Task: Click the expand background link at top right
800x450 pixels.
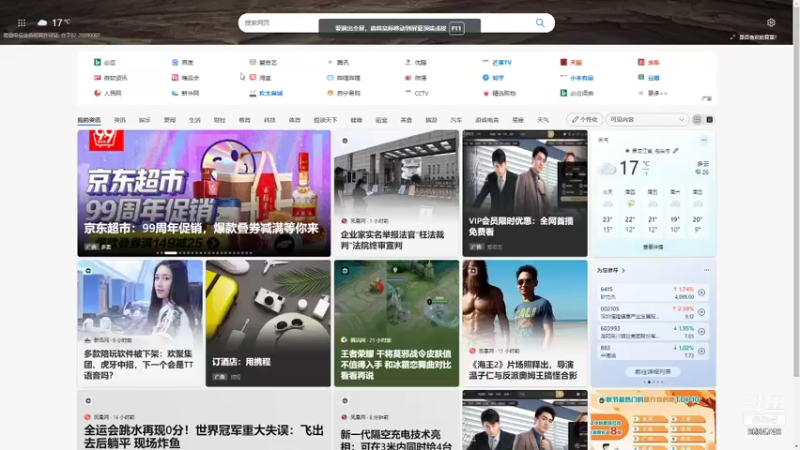Action: [754, 37]
